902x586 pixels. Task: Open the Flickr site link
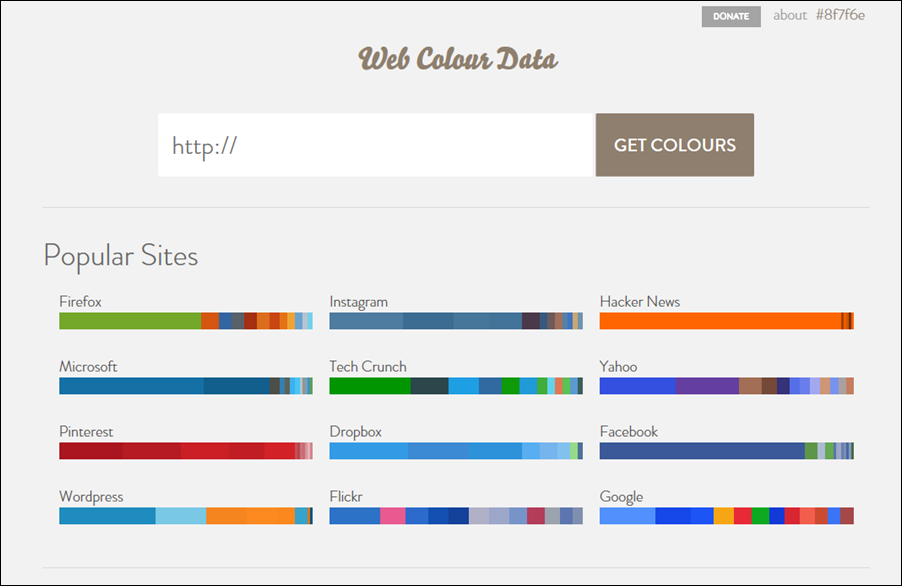tap(346, 496)
